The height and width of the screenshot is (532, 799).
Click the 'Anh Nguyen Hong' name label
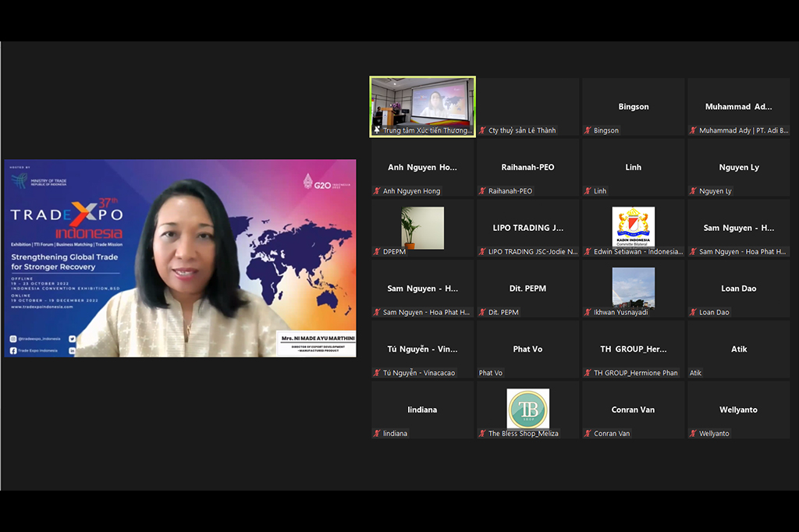pos(412,191)
